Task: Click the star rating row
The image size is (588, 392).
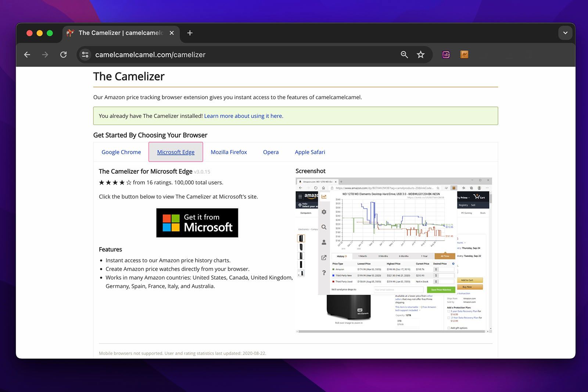Action: coord(161,183)
